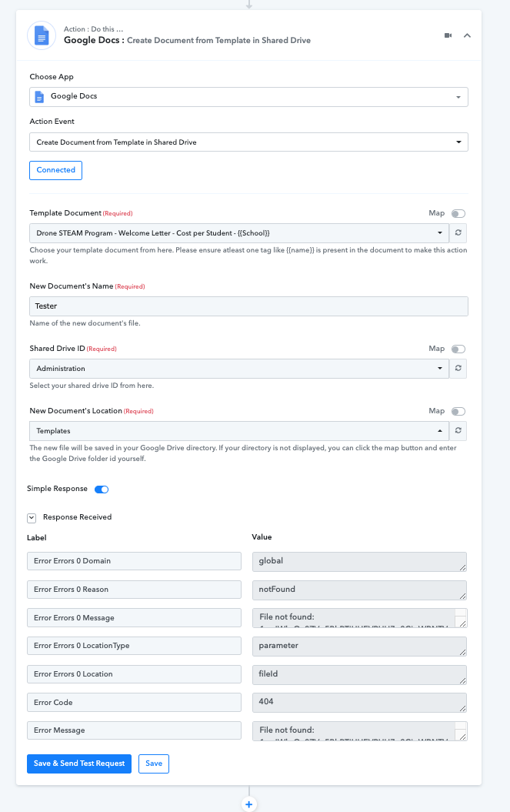Enable Map toggle for Template Document
Image resolution: width=510 pixels, height=812 pixels.
(458, 213)
